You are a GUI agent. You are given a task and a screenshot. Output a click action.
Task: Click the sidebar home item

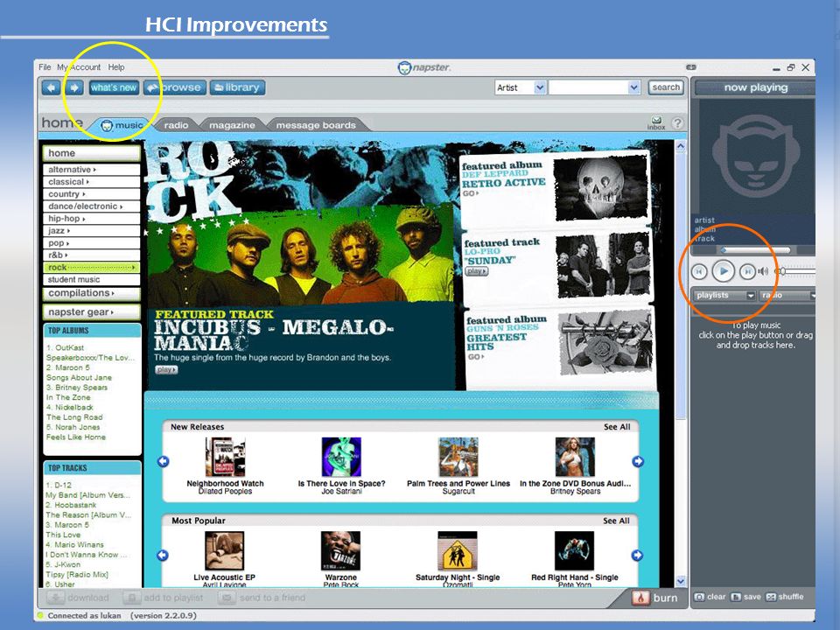[x=91, y=153]
